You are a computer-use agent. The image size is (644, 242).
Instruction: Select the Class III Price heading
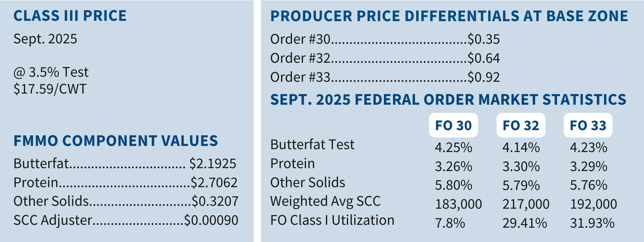tap(70, 16)
